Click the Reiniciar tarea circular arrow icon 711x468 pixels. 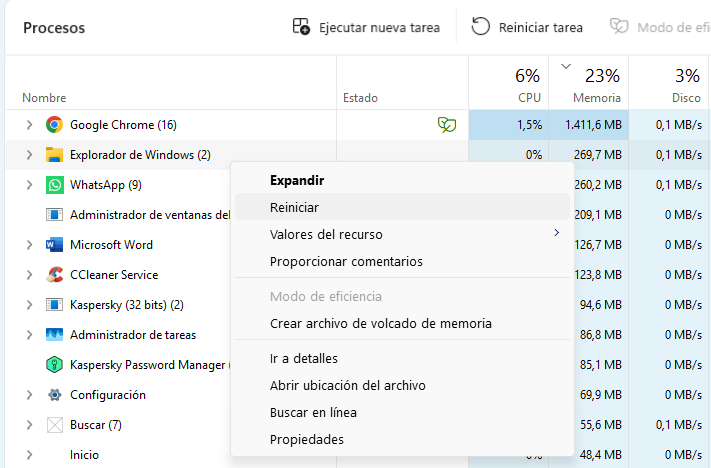click(x=481, y=27)
